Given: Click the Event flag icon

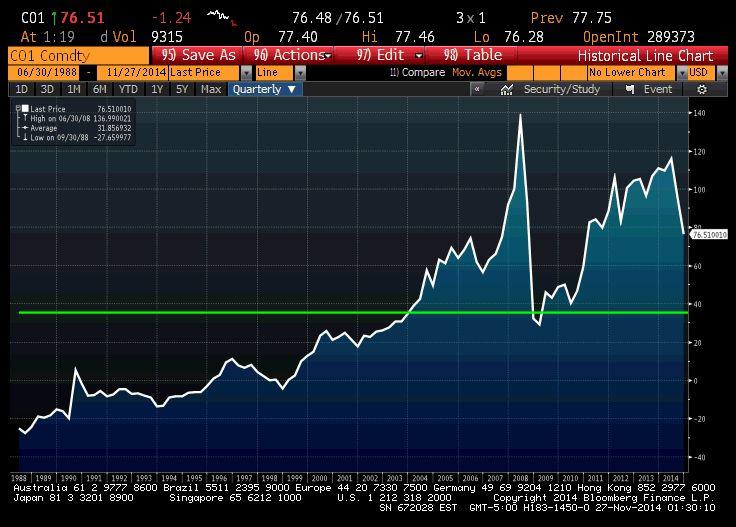Looking at the screenshot, I should 629,89.
